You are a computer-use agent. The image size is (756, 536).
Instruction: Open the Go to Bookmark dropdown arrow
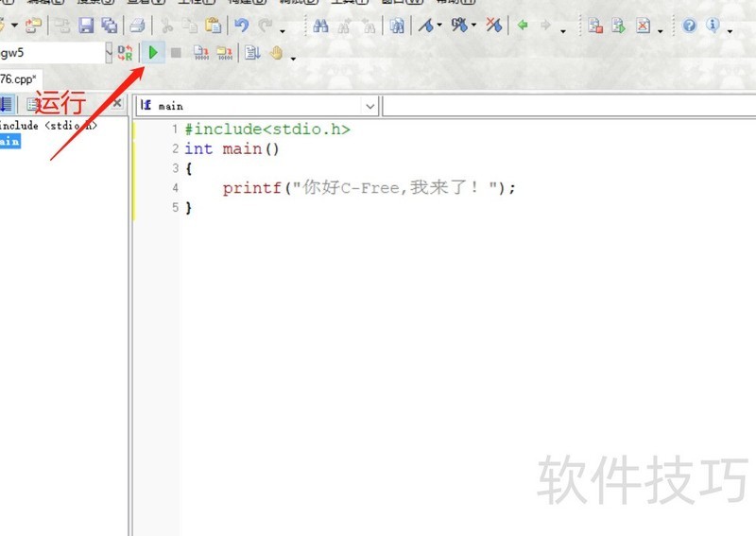point(474,26)
